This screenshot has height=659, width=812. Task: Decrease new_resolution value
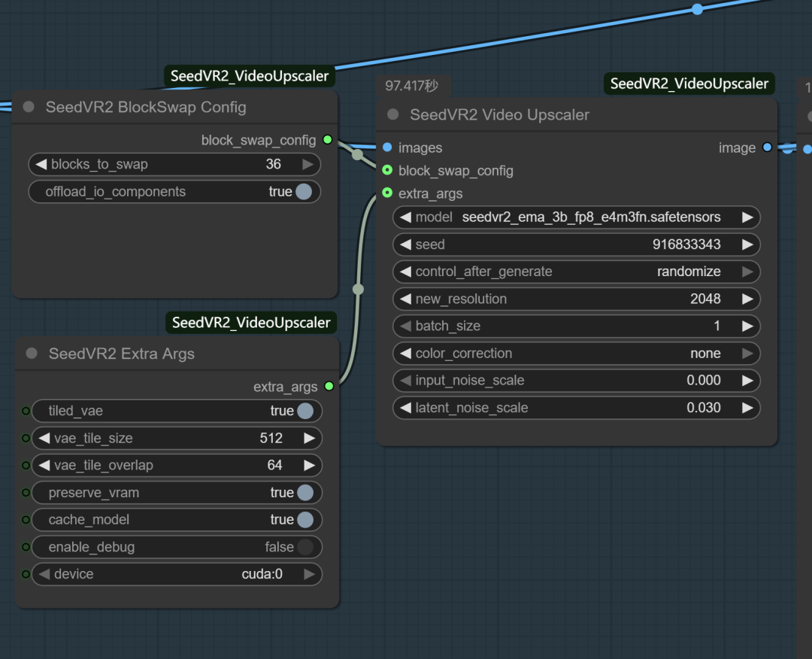pos(405,299)
